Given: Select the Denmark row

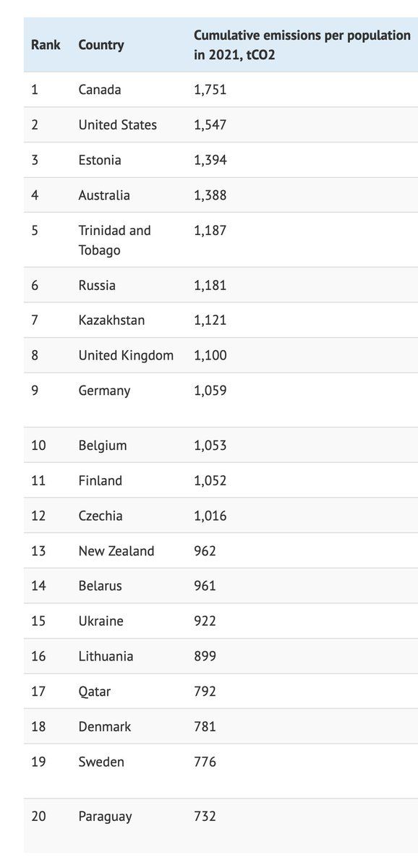Looking at the screenshot, I should [221, 727].
